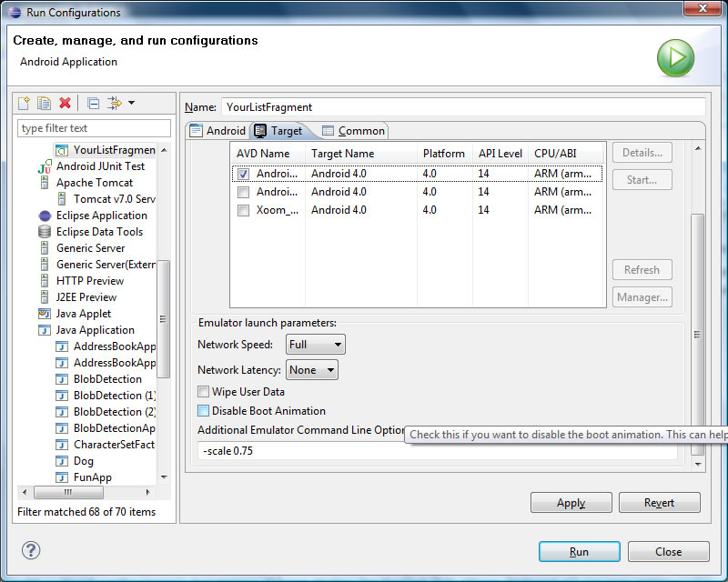Viewport: 728px width, 582px height.
Task: Switch to the Common tab
Action: coord(353,131)
